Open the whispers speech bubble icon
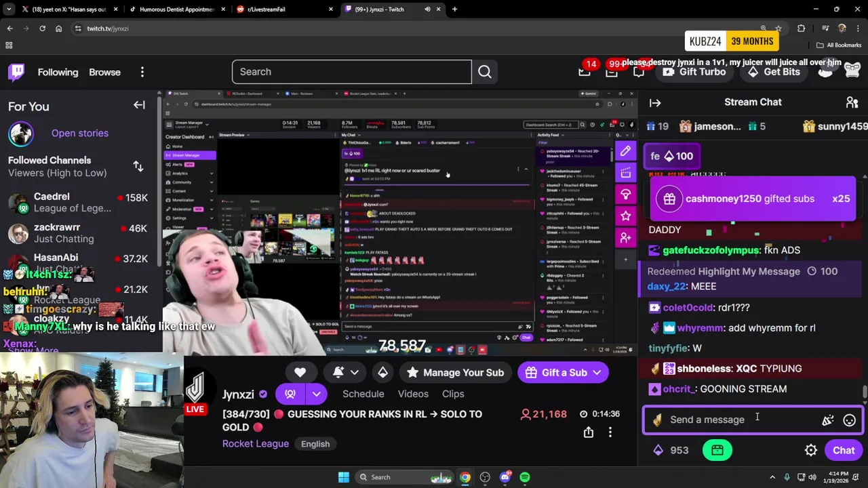The image size is (868, 488). pyautogui.click(x=638, y=72)
